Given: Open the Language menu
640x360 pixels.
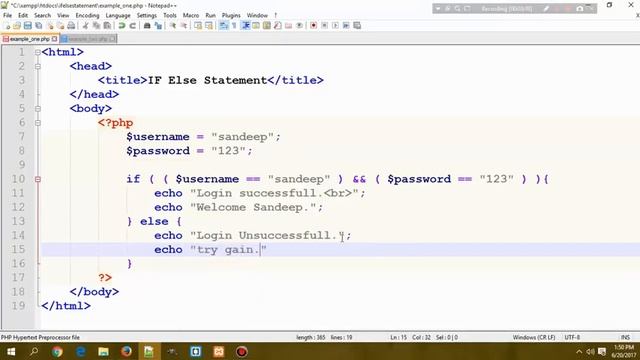Looking at the screenshot, I should 118,16.
